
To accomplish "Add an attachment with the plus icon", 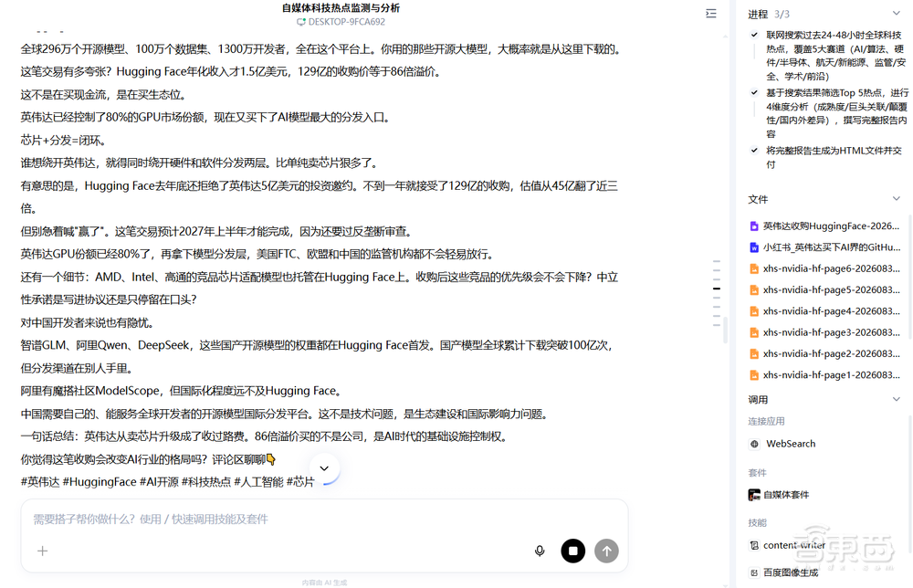I will (x=43, y=551).
